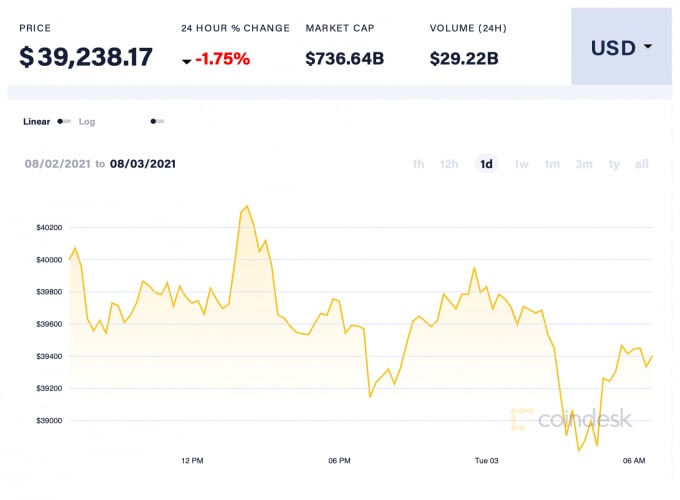Click the $39400 y-axis label

[49, 356]
